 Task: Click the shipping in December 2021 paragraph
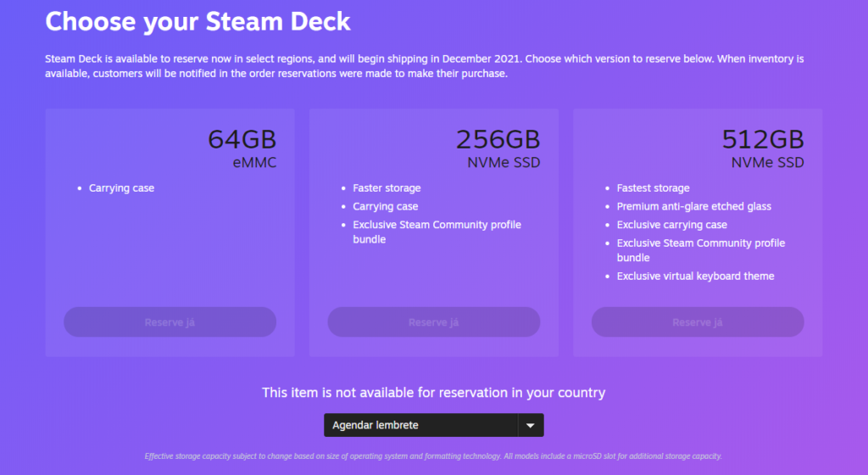coord(425,66)
